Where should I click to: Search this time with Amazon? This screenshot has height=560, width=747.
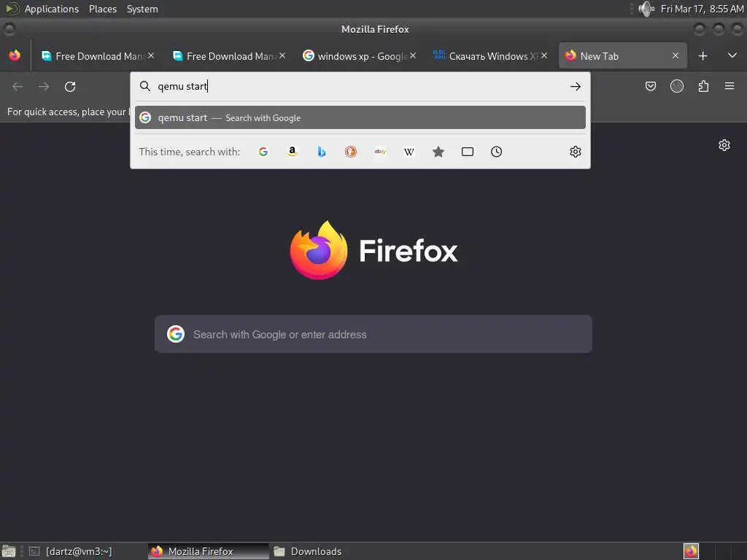tap(293, 152)
